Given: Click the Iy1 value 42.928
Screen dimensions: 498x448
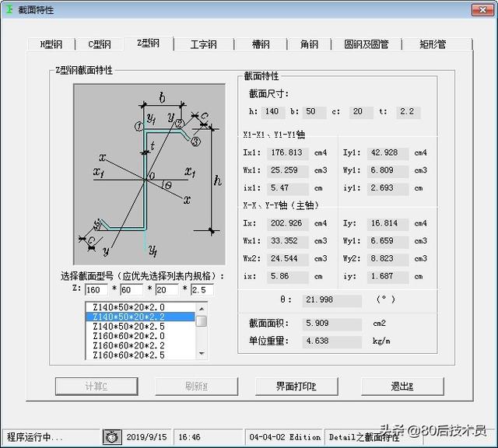Looking at the screenshot, I should [388, 153].
